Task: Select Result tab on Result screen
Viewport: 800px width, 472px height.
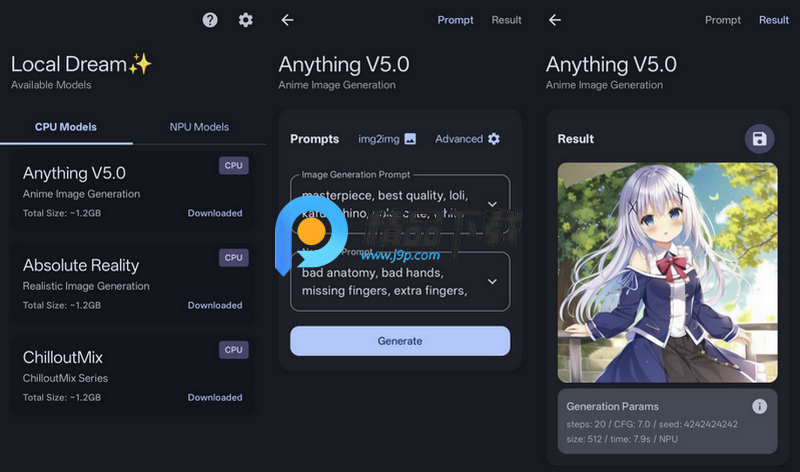Action: point(773,20)
